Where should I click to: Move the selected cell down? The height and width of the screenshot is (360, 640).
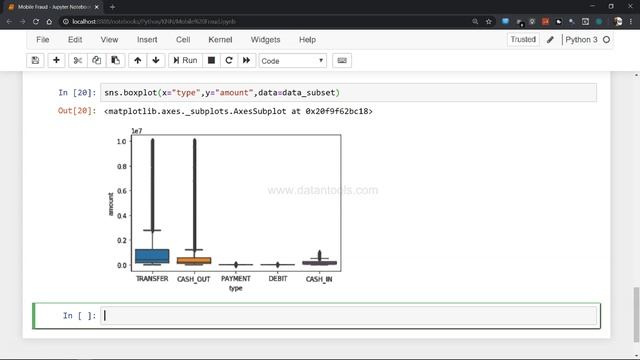click(x=156, y=60)
